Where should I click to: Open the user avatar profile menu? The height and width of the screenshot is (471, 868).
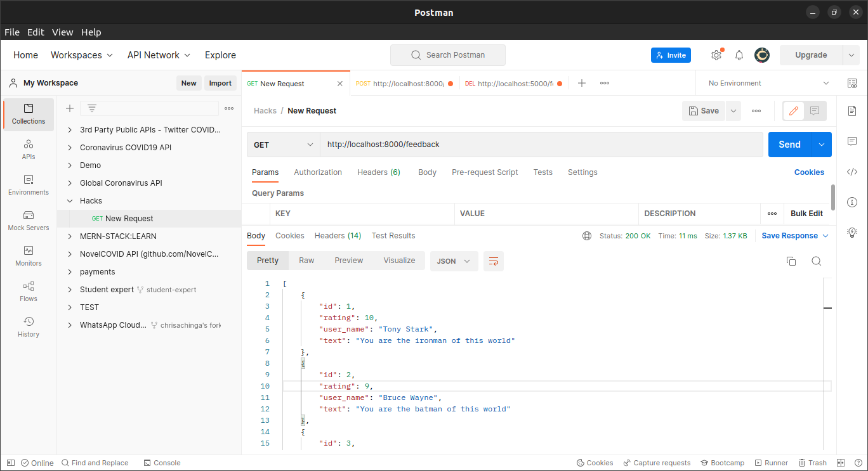coord(762,55)
